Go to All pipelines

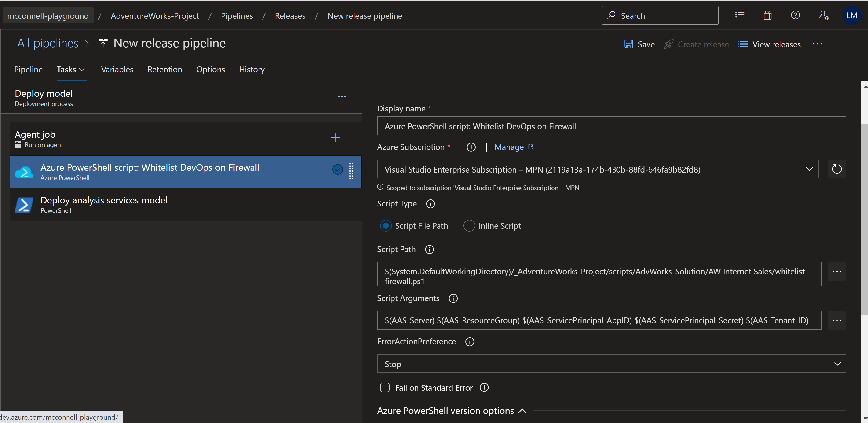coord(48,43)
